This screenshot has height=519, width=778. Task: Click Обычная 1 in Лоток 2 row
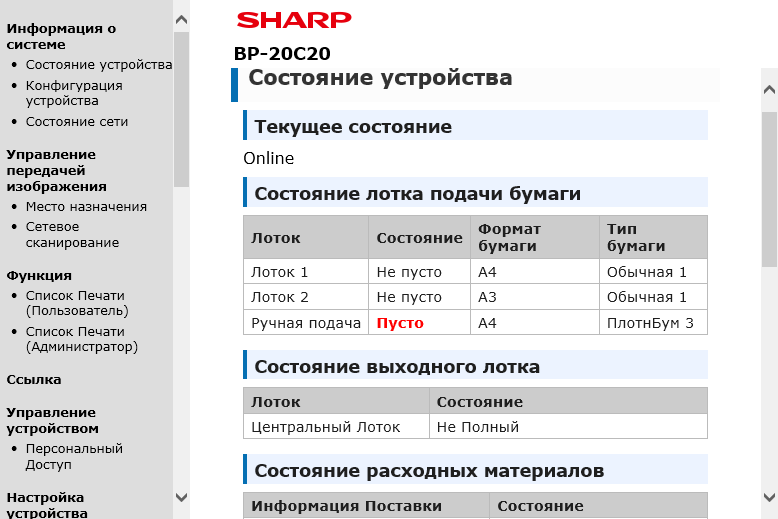point(653,297)
